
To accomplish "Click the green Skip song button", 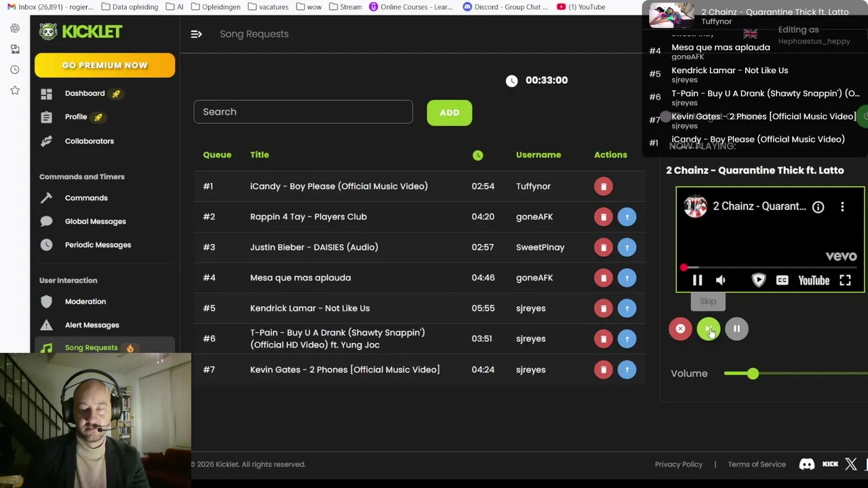I will point(708,329).
